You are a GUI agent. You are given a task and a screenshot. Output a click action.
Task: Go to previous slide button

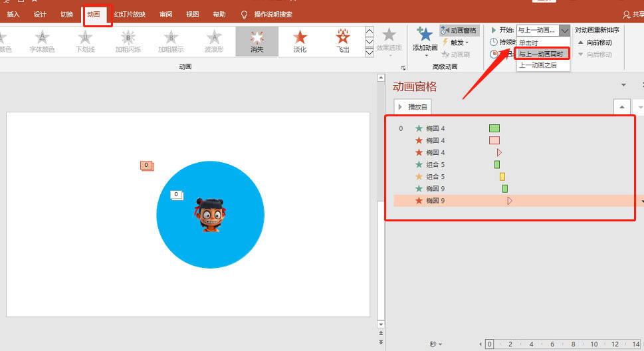pos(381,333)
